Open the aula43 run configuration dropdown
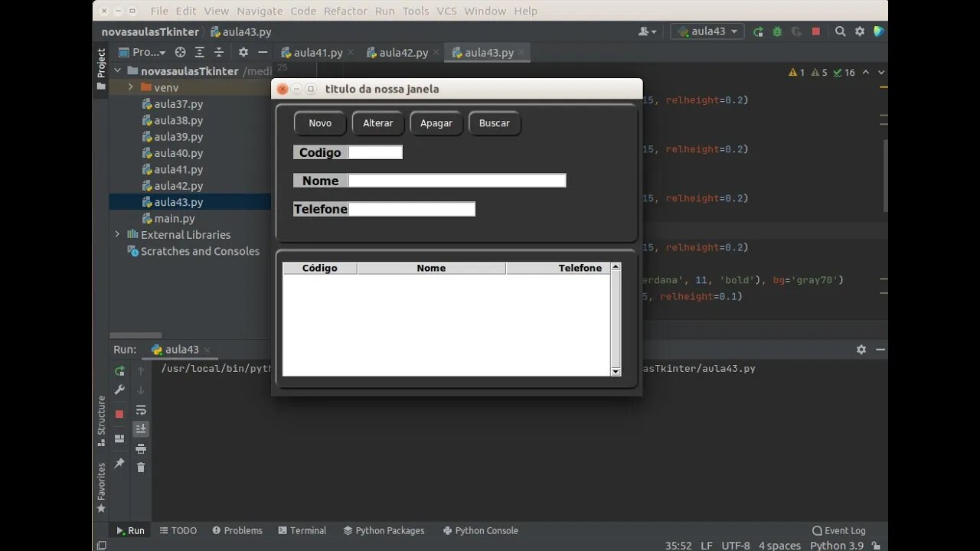This screenshot has width=980, height=551. pyautogui.click(x=708, y=31)
